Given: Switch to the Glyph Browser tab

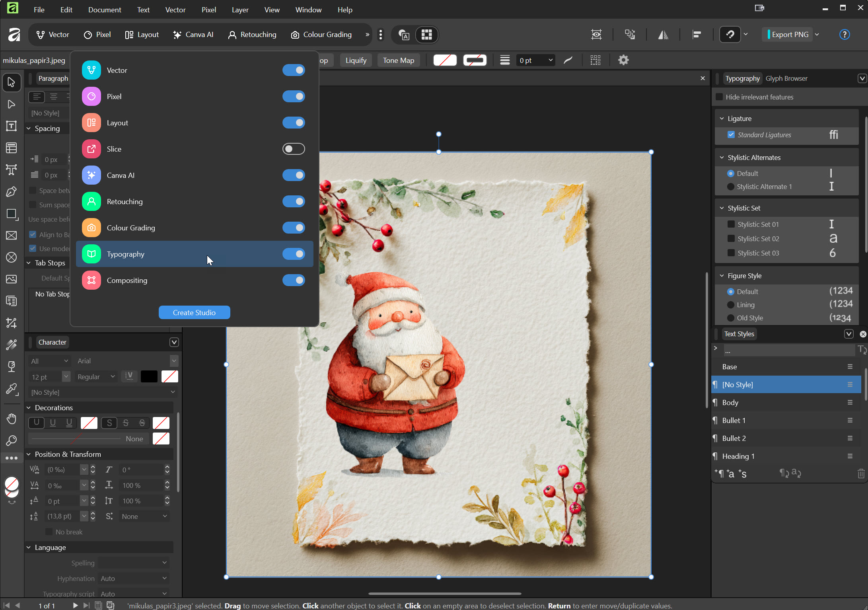Looking at the screenshot, I should click(x=786, y=78).
